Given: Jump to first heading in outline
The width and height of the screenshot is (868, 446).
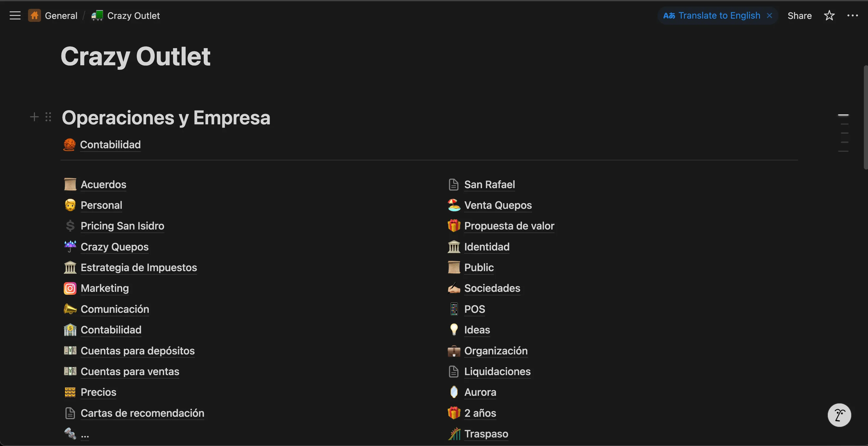Looking at the screenshot, I should [x=843, y=115].
